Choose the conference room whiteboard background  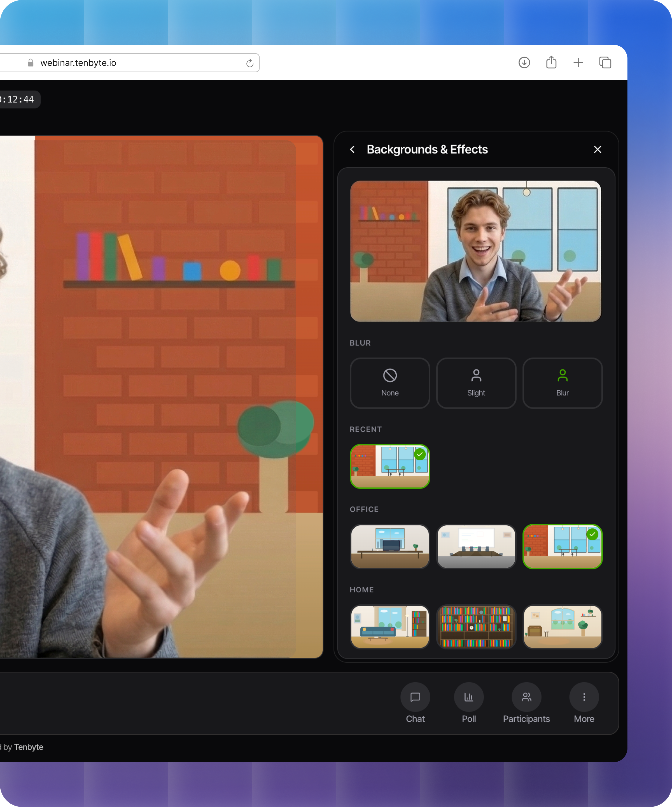click(476, 546)
